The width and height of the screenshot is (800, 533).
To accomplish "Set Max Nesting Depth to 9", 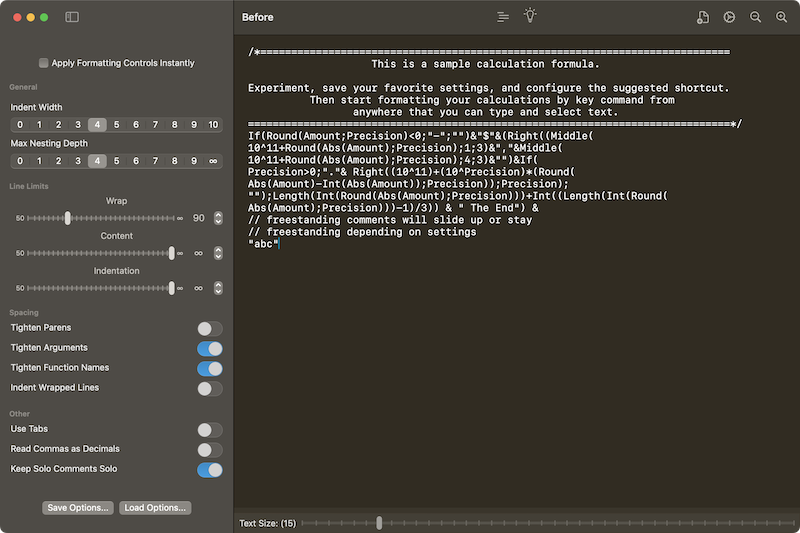I will tap(194, 161).
